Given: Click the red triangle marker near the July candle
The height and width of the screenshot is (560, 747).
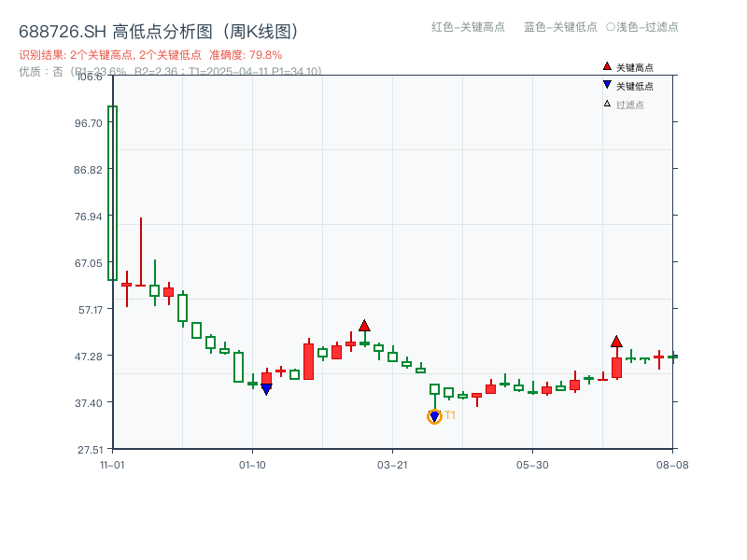Looking at the screenshot, I should [x=616, y=342].
